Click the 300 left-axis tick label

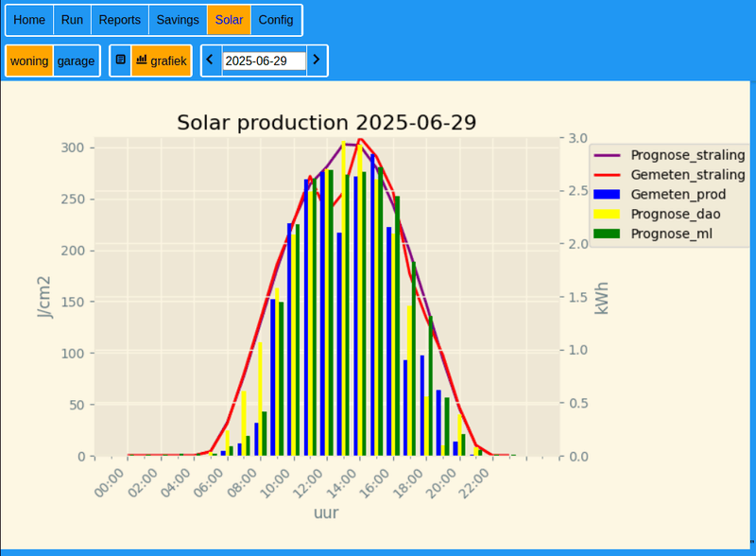tap(73, 148)
